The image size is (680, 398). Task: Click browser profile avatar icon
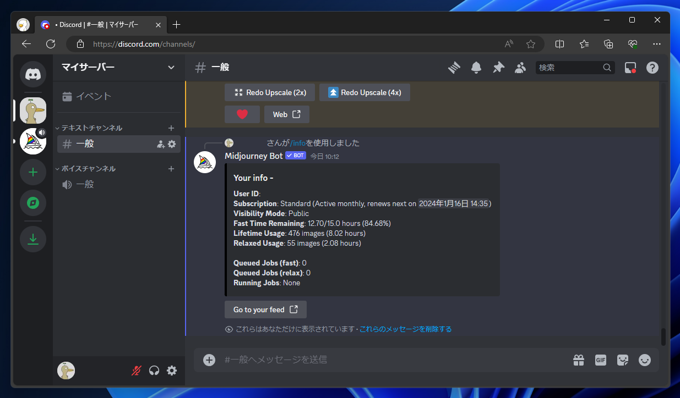tap(23, 25)
